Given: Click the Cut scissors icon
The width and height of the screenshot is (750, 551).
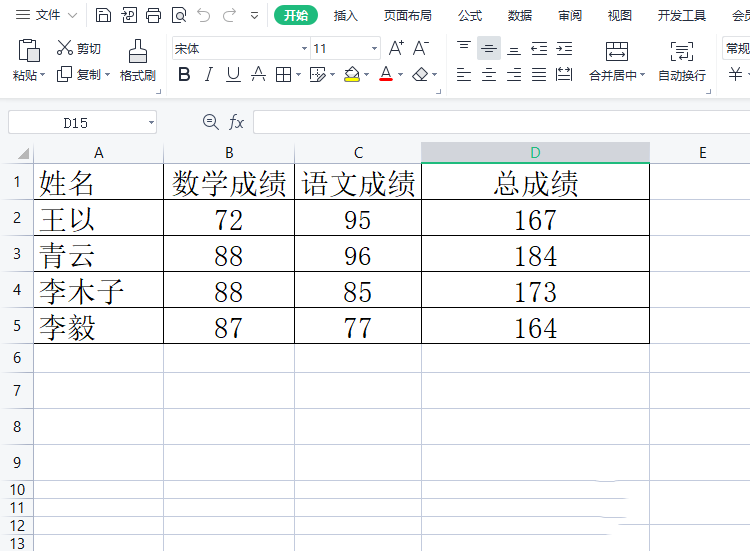Looking at the screenshot, I should click(65, 48).
